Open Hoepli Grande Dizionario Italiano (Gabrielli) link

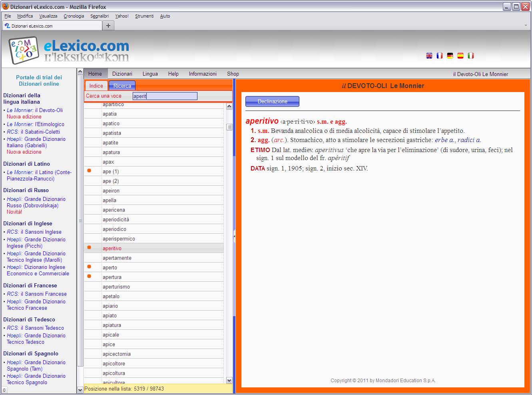36,142
